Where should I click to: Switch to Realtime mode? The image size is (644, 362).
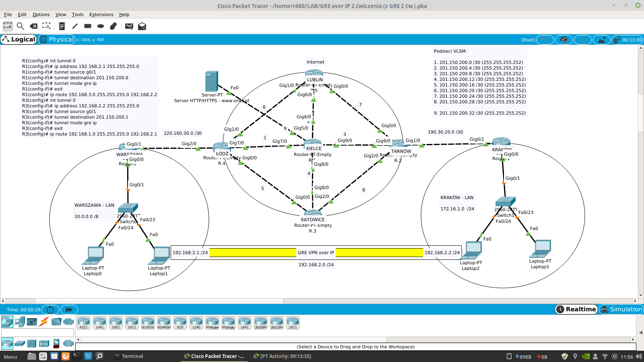[x=576, y=309]
